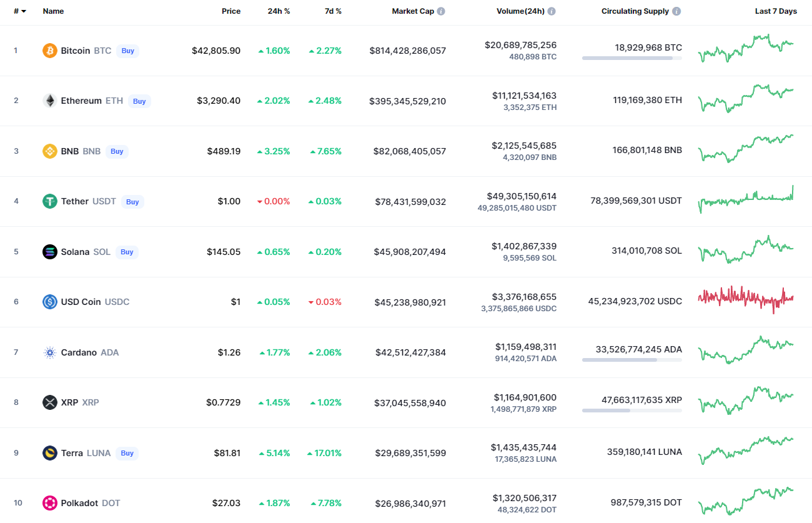
Task: Click the Tether logo icon
Action: [x=50, y=201]
